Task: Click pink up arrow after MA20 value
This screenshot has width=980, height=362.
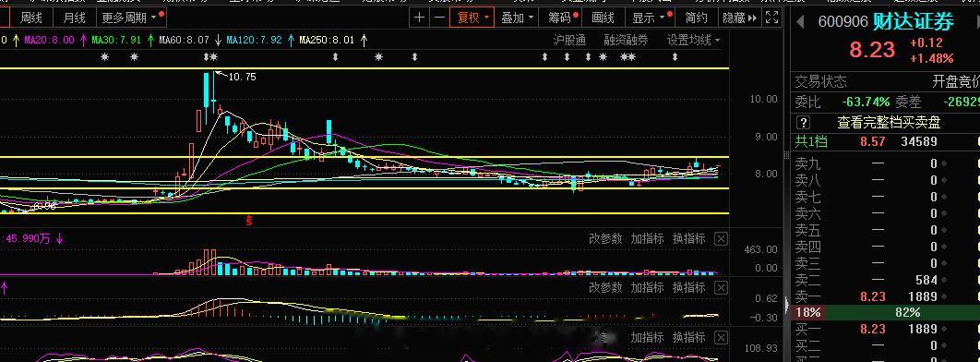Action: pos(83,41)
